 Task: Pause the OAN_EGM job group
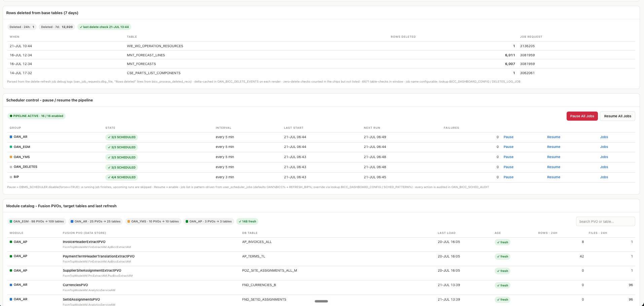pyautogui.click(x=508, y=147)
